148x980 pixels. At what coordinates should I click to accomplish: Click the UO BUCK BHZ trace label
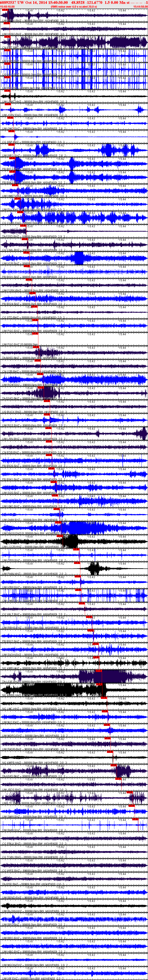point(35,412)
